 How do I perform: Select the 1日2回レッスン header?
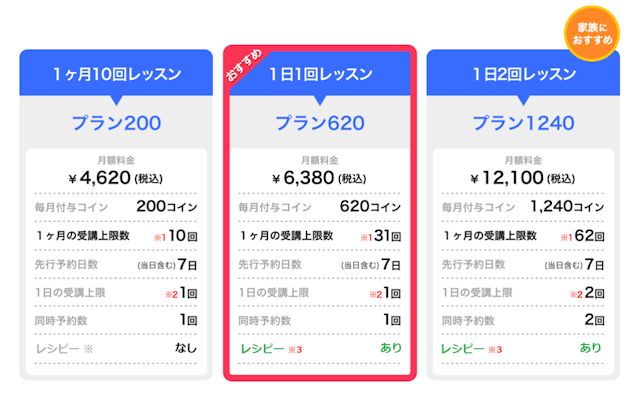(x=523, y=74)
